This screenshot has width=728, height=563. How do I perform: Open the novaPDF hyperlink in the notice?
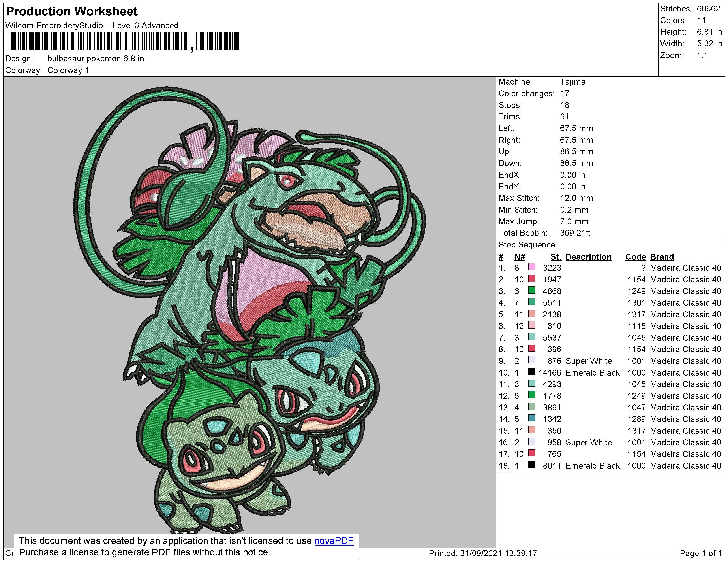tap(334, 541)
